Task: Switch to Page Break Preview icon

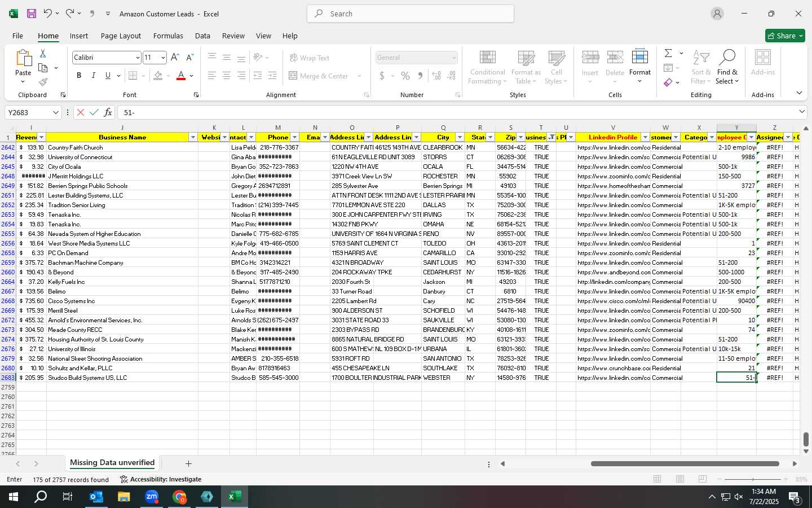Action: point(703,479)
